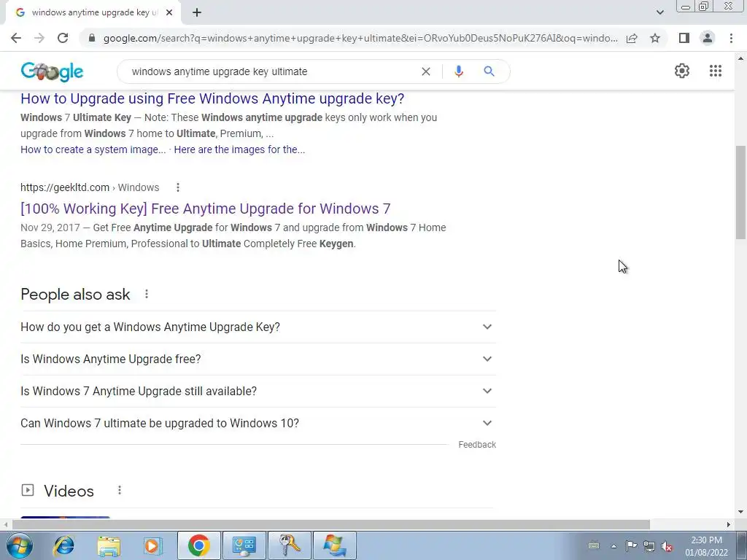Screen dimensions: 747x560
Task: Click the muted volume tray icon
Action: (x=667, y=547)
